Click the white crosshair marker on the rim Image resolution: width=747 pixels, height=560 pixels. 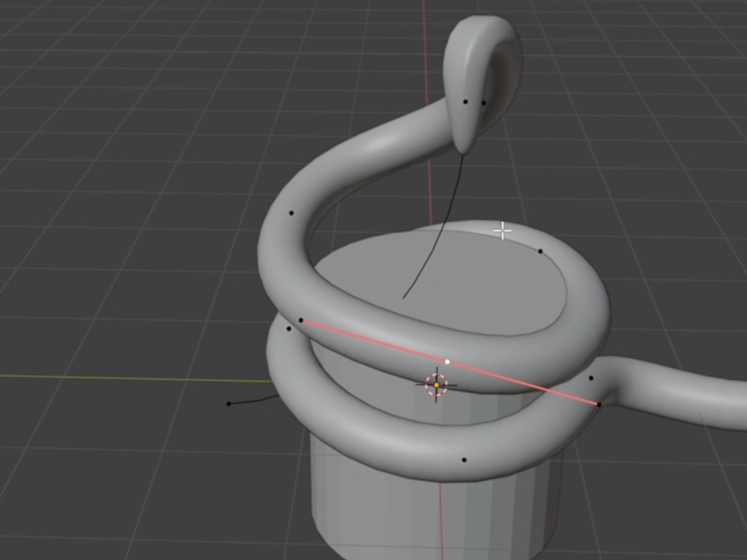click(x=502, y=230)
